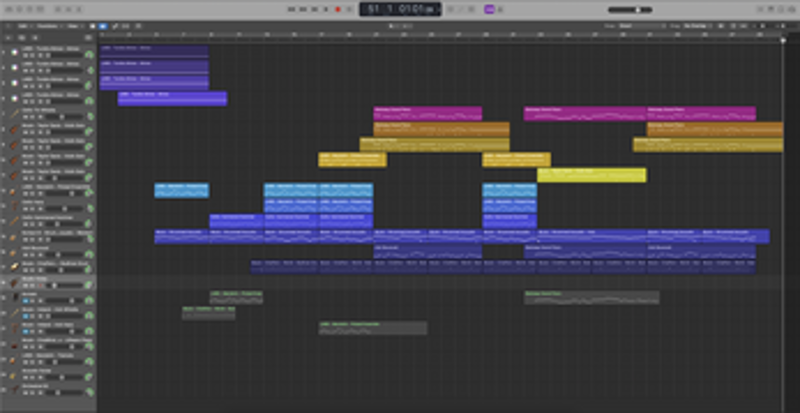Image resolution: width=800 pixels, height=413 pixels.
Task: Select the yellow region in the arrangement
Action: [x=591, y=175]
